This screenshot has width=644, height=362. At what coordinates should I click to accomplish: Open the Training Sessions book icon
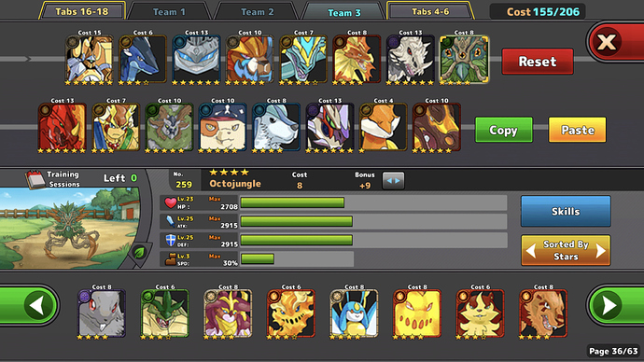point(35,179)
